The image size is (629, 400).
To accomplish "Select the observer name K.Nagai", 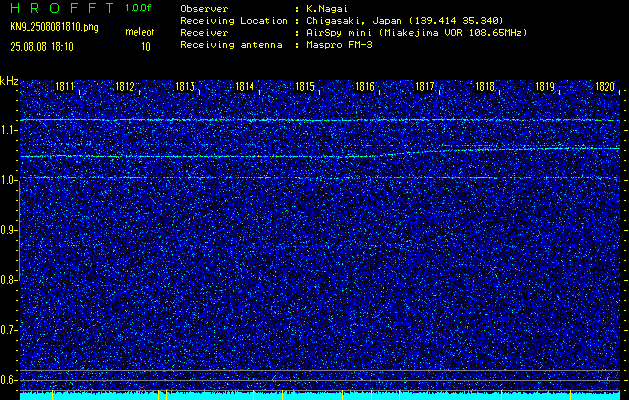I will point(327,8).
